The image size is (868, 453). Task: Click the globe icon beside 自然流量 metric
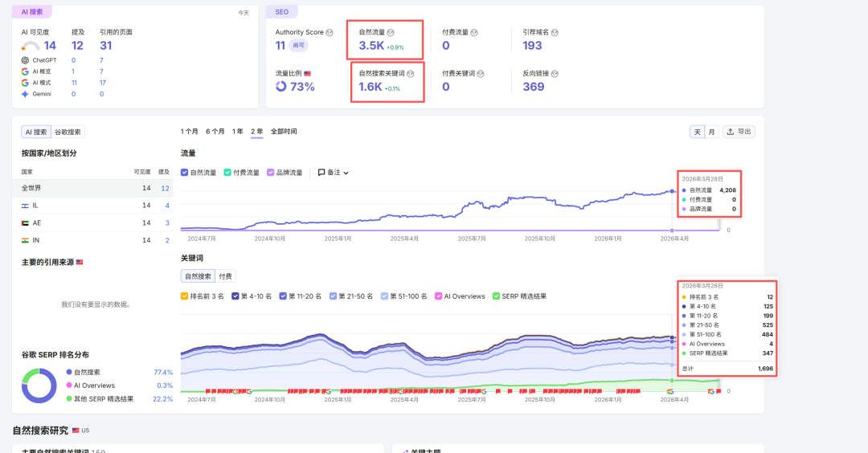pos(391,33)
